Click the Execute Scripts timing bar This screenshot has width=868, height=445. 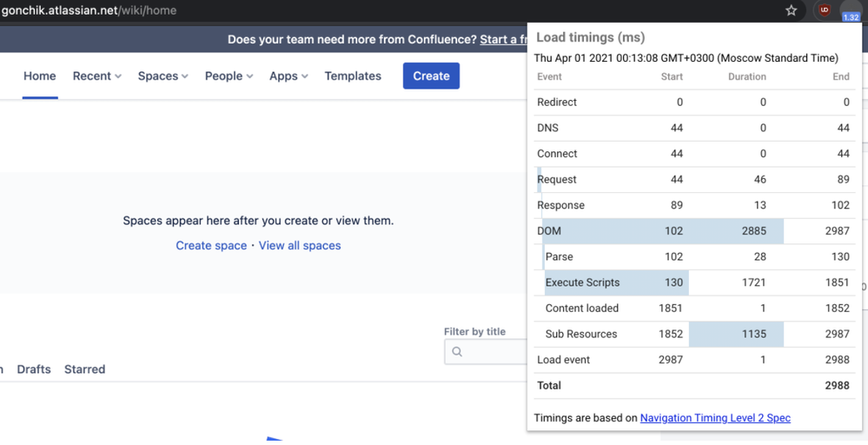(x=617, y=282)
